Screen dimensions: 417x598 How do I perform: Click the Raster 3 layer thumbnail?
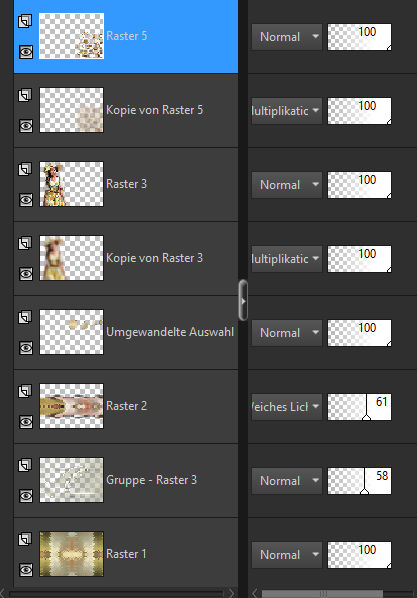tap(71, 184)
